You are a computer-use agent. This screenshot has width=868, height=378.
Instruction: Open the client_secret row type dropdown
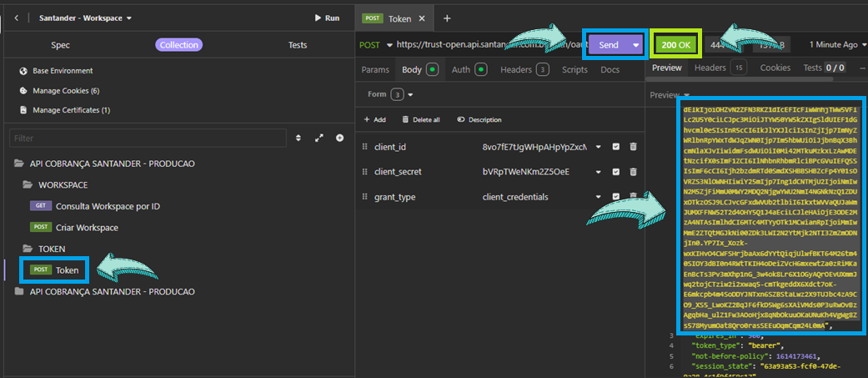coord(599,172)
